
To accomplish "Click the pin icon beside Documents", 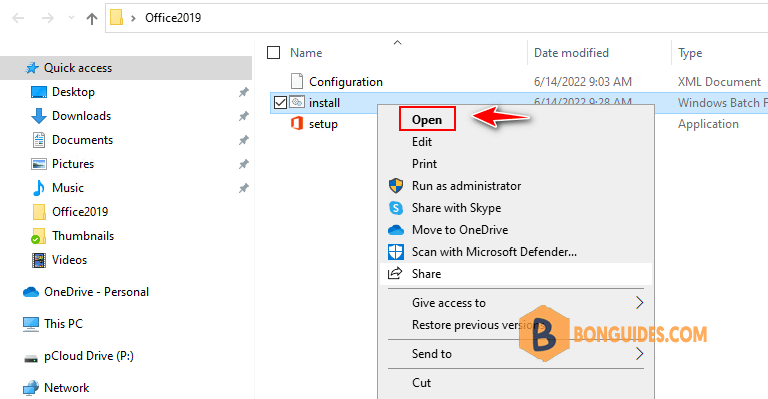I will (x=243, y=140).
